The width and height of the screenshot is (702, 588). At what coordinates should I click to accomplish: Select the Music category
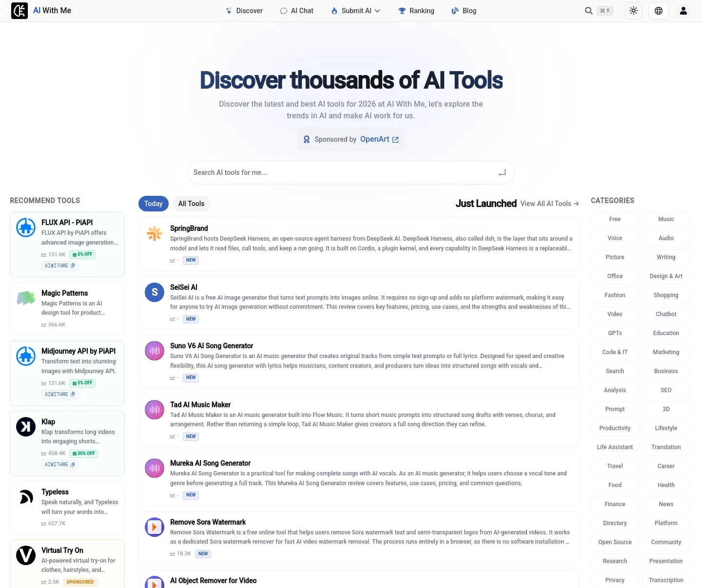pyautogui.click(x=666, y=219)
